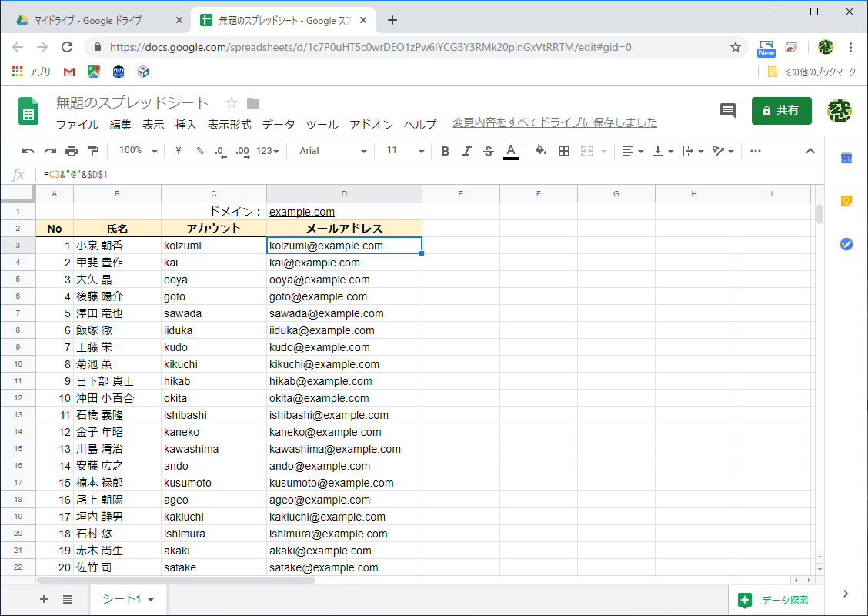Open Google Keep in side panel
Viewport: 868px width, 616px height.
(x=847, y=200)
